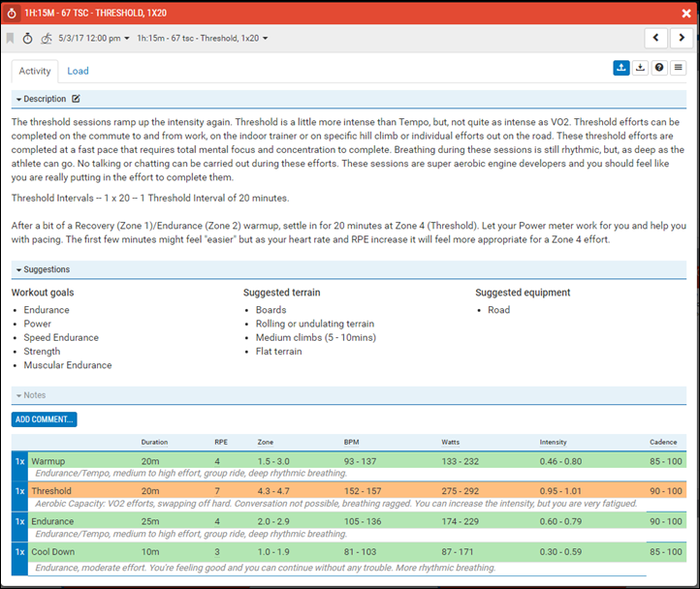Click the Road equipment item
This screenshot has height=589, width=700.
tap(498, 310)
